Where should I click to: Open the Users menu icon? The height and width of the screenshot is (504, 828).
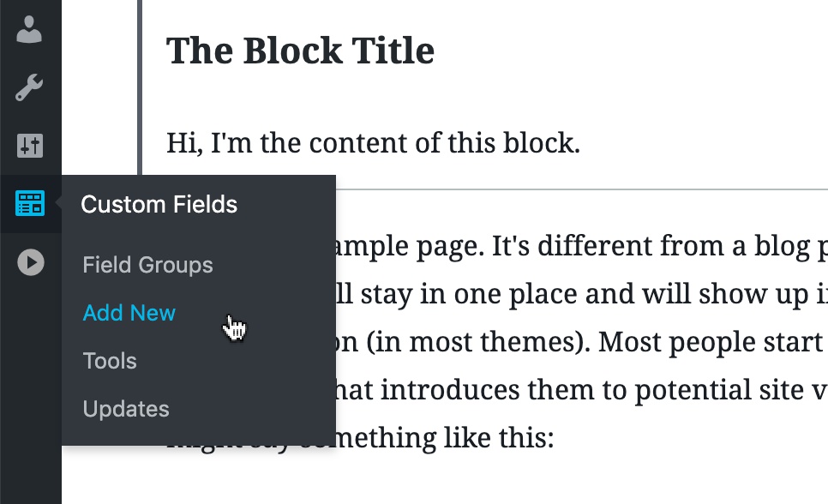[x=29, y=30]
